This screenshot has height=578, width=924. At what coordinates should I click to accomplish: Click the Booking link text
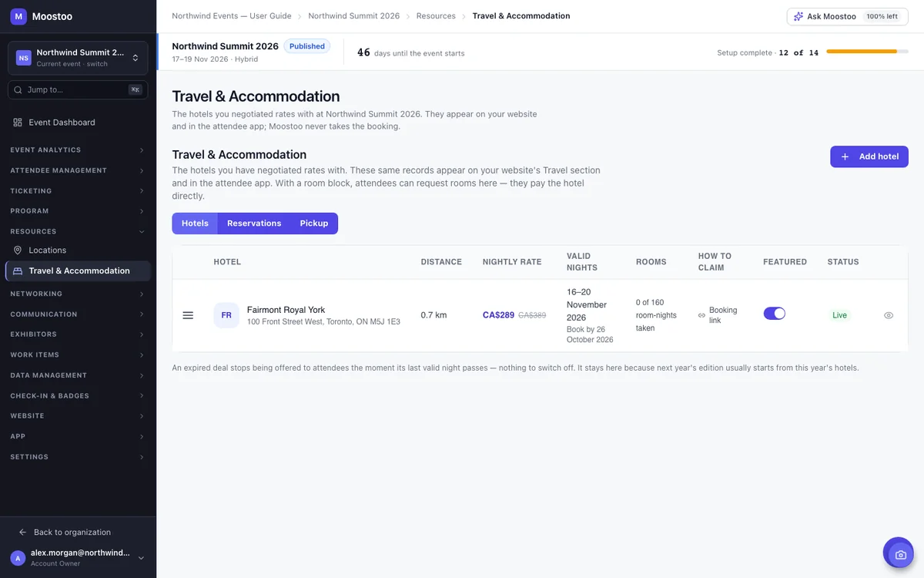click(x=723, y=315)
